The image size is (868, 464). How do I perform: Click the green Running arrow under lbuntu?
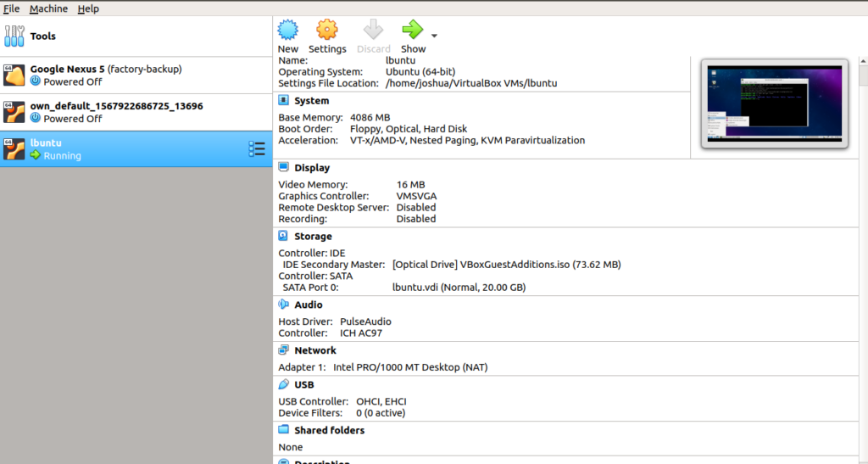pyautogui.click(x=36, y=155)
